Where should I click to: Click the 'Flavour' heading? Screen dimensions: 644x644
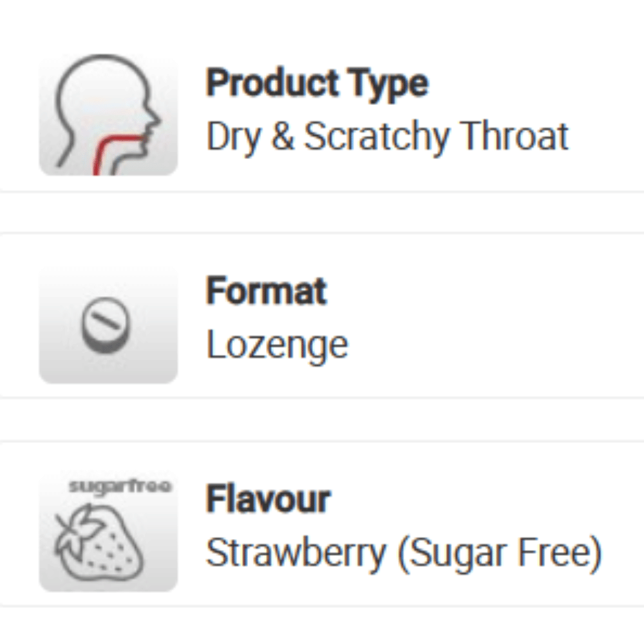pos(268,499)
